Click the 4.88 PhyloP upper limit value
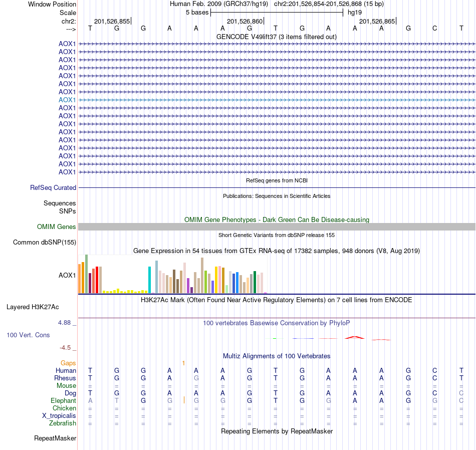This screenshot has height=450, width=476. 64,323
